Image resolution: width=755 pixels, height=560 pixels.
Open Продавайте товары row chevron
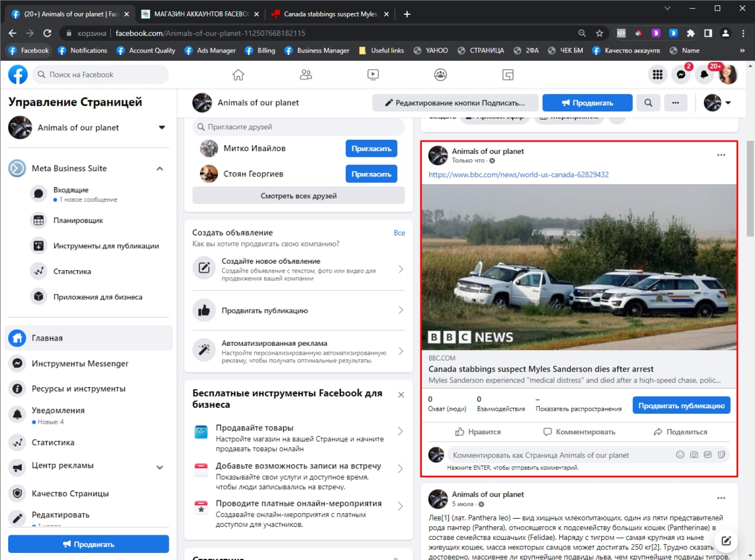coord(400,431)
